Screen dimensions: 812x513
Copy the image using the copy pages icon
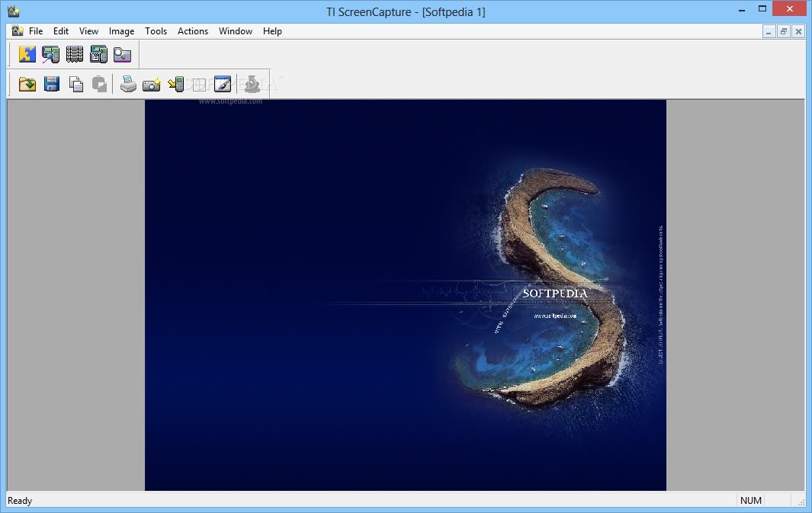pyautogui.click(x=75, y=84)
